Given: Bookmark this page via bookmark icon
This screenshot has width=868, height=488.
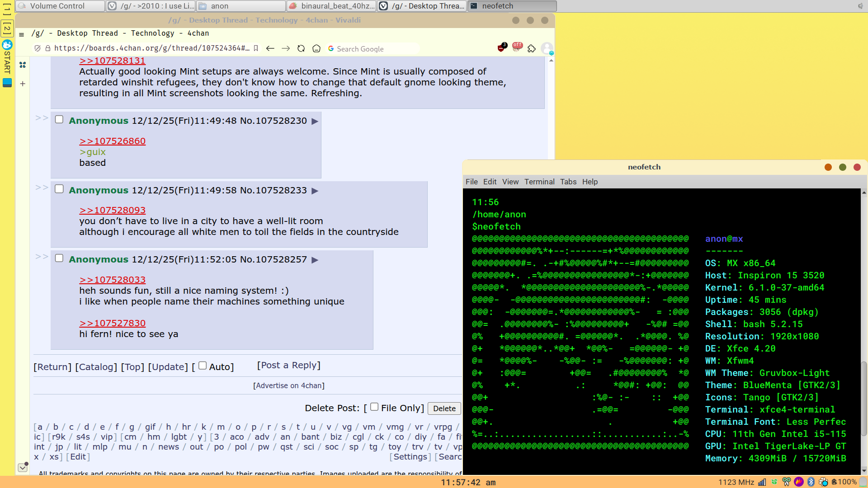Looking at the screenshot, I should tap(256, 48).
